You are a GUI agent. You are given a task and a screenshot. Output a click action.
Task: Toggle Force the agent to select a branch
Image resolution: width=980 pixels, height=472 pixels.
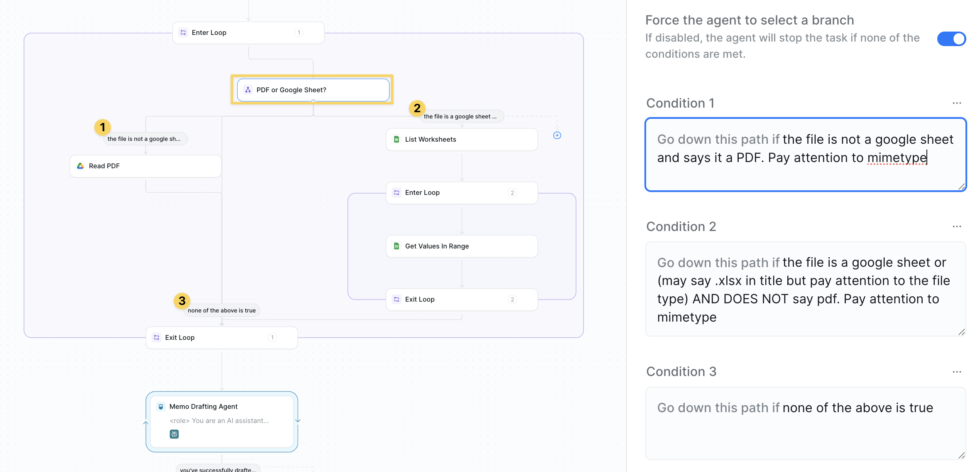[951, 39]
